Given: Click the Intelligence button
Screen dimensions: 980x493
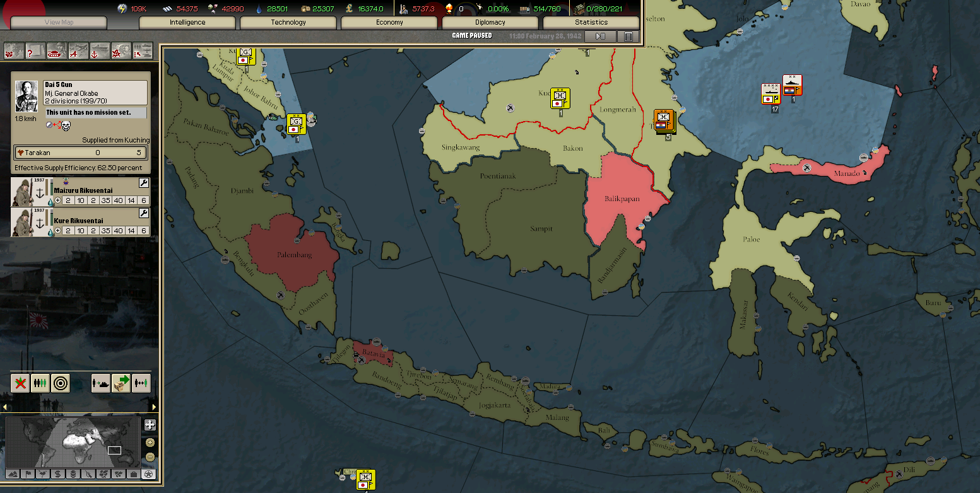Looking at the screenshot, I should pos(187,23).
